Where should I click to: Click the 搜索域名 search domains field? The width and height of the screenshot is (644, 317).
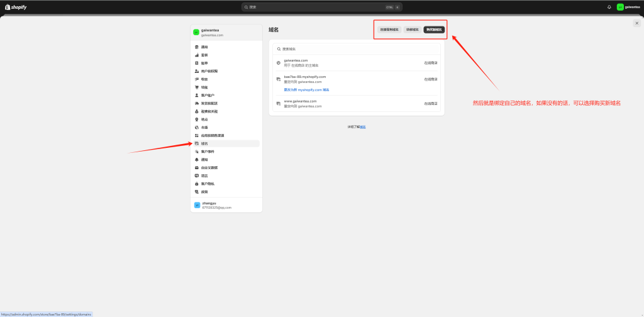point(357,48)
